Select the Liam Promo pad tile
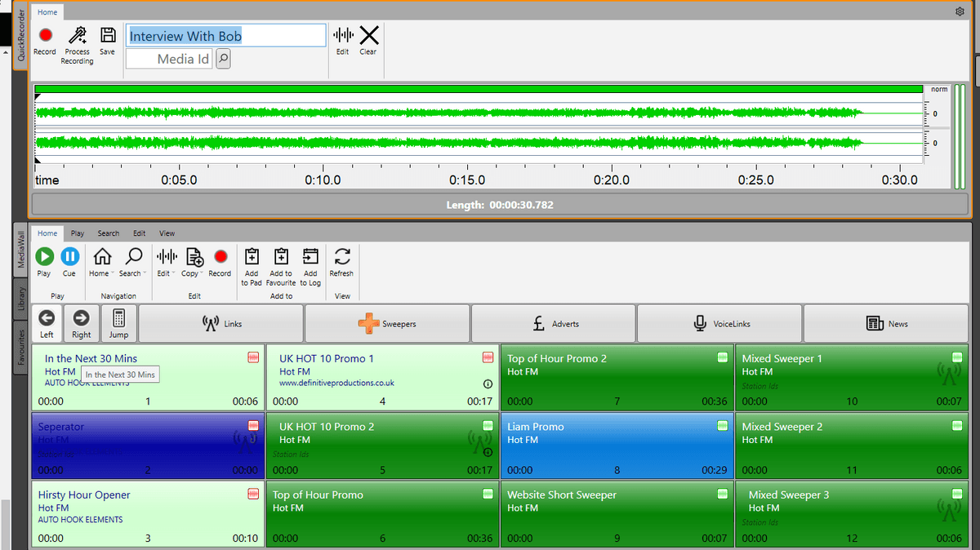Viewport: 980px width, 550px height. tap(617, 446)
